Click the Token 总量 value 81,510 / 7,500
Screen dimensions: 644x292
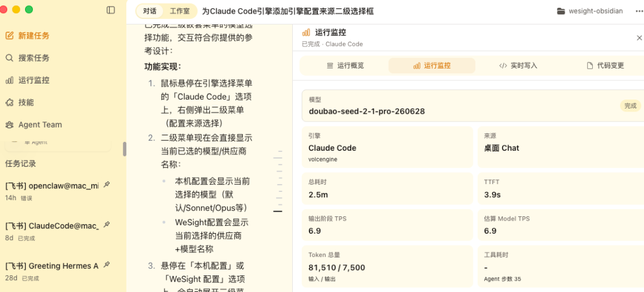pos(337,268)
